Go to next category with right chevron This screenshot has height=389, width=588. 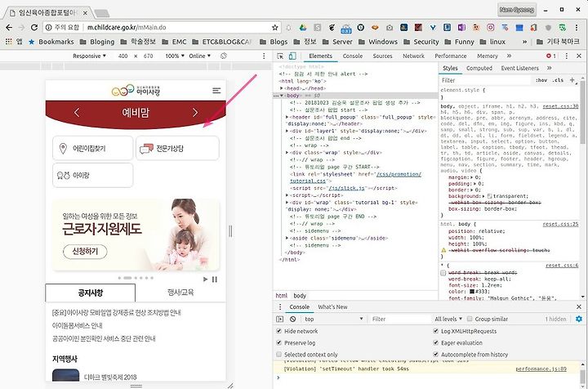(x=195, y=113)
